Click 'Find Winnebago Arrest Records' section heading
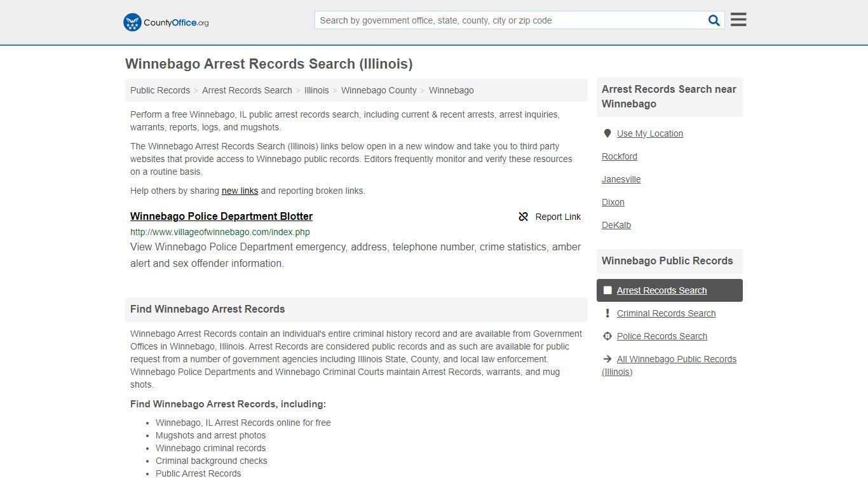Image resolution: width=868 pixels, height=488 pixels. (x=208, y=309)
